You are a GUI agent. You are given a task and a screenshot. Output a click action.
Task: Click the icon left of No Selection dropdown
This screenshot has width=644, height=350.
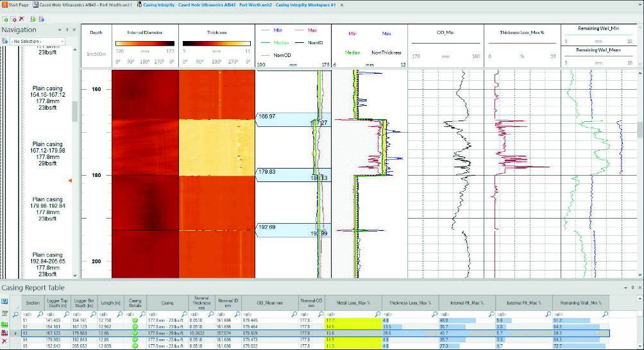[5, 41]
